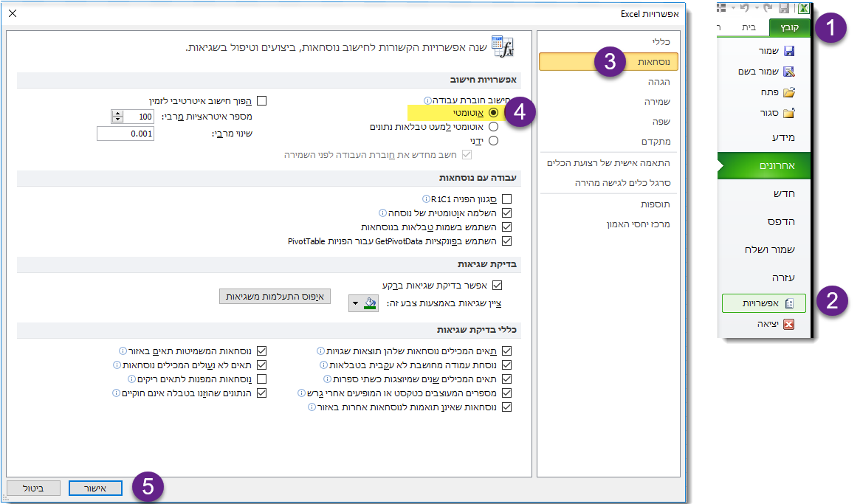
Task: Click the Close (סגור) folder icon
Action: [788, 114]
